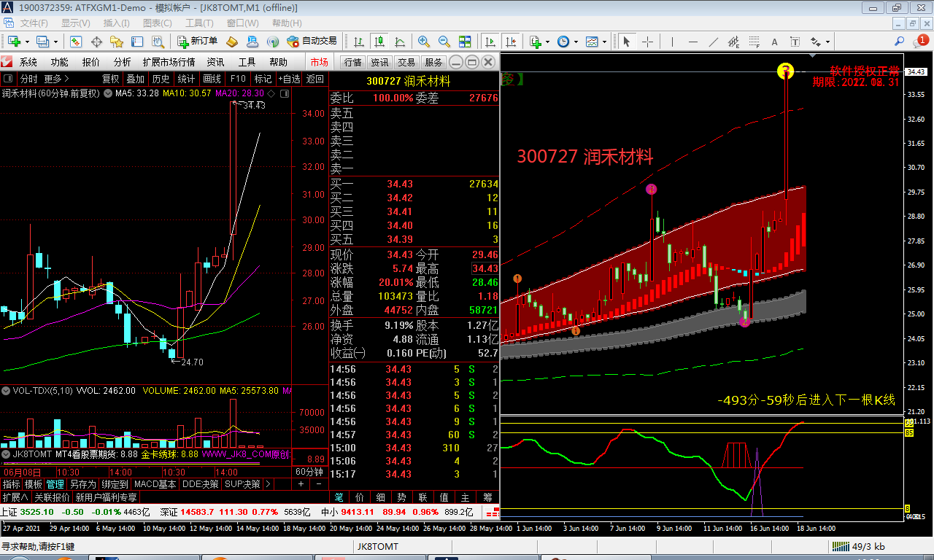Screen dimensions: 934x560
Task: Open the Data Window crosshair-circle icon
Action: point(96,42)
